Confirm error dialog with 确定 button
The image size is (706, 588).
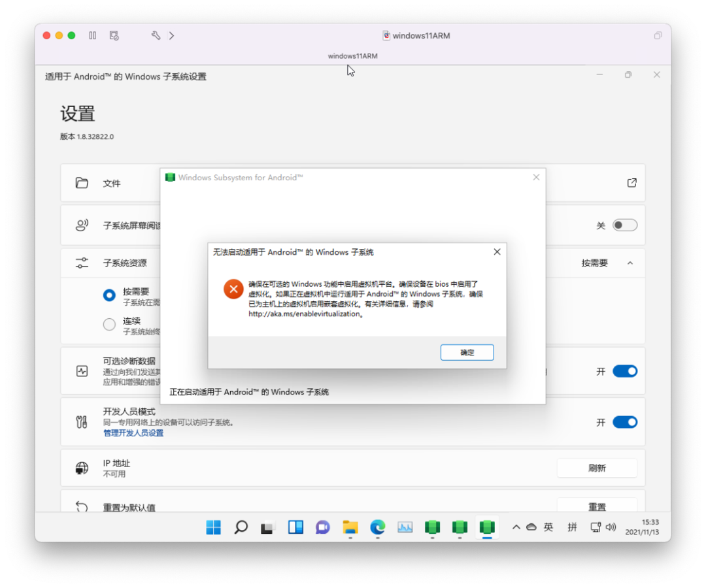[x=467, y=352]
